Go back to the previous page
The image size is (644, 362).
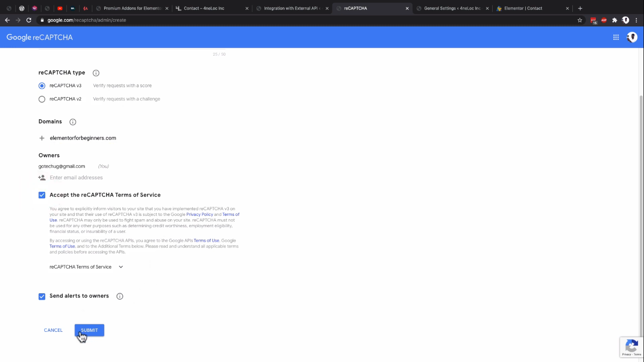coord(7,20)
